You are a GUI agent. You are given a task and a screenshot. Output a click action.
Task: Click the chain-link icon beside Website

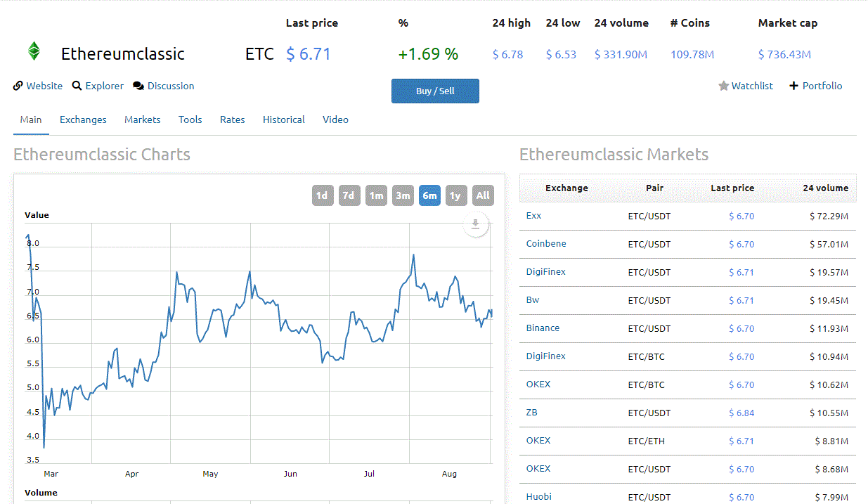[18, 86]
